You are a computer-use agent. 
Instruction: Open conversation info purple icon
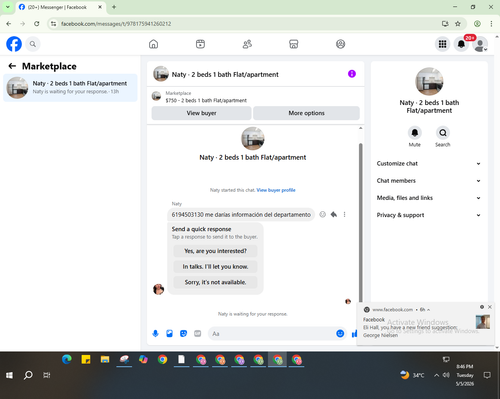click(x=352, y=74)
